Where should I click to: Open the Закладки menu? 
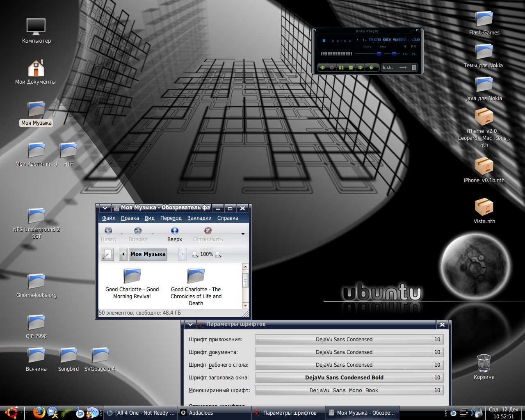pyautogui.click(x=199, y=218)
